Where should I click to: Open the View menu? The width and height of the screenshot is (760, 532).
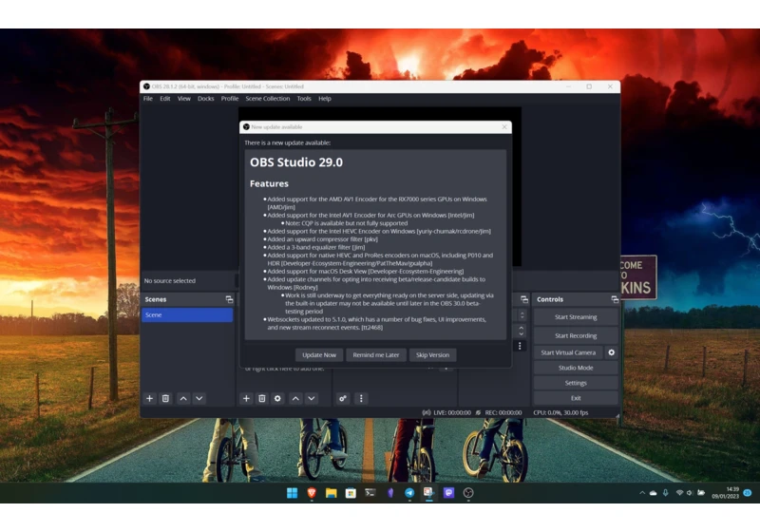[183, 99]
